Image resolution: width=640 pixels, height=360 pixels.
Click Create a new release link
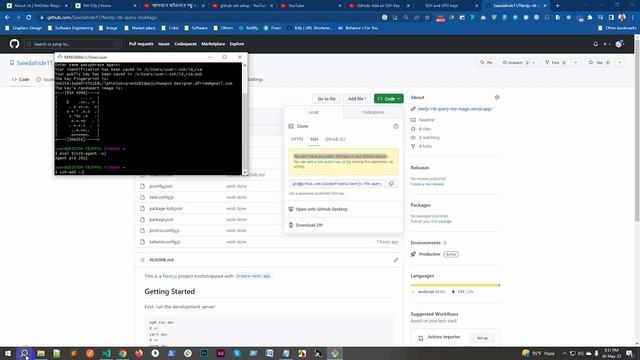pyautogui.click(x=427, y=184)
